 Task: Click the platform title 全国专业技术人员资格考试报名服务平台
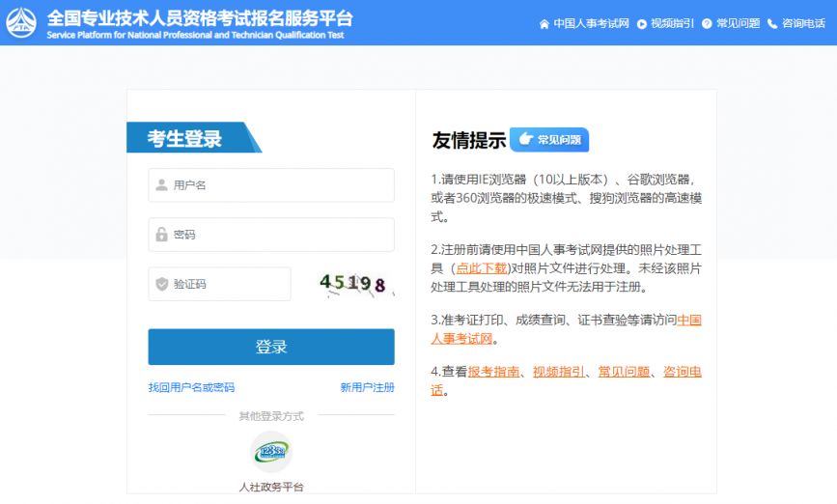coord(200,18)
